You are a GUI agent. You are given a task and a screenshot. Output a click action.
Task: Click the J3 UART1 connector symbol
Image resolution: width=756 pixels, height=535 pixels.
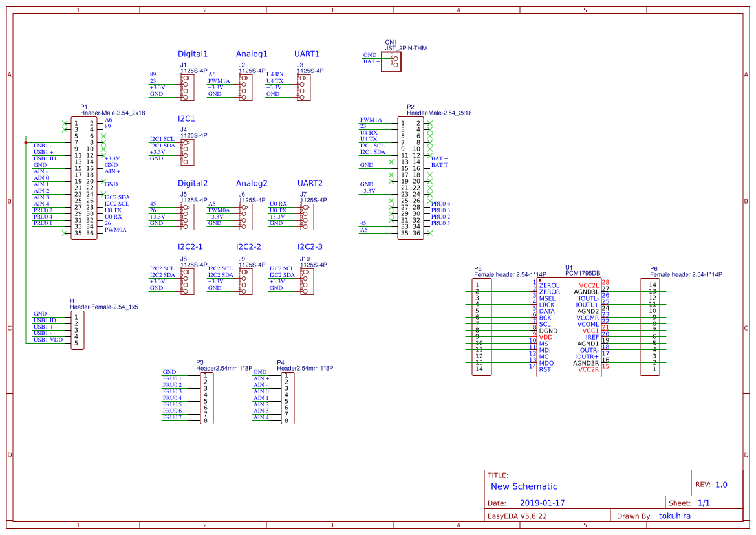(303, 87)
